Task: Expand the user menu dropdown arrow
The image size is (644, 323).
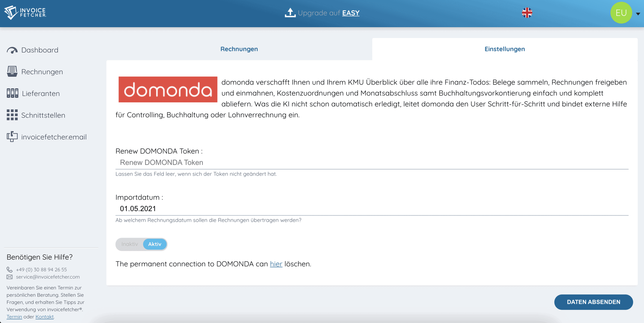Action: point(638,14)
